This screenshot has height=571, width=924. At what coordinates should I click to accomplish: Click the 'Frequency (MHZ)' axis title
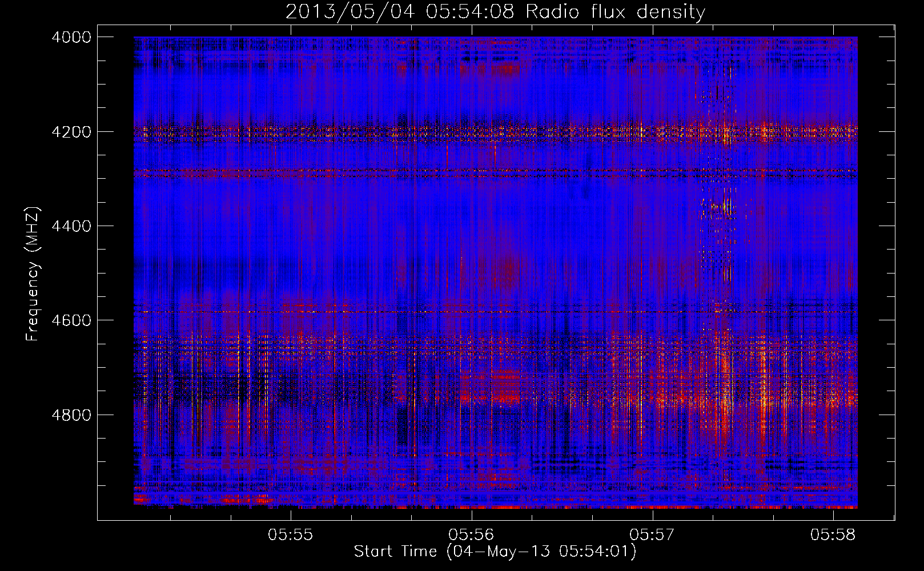click(33, 274)
